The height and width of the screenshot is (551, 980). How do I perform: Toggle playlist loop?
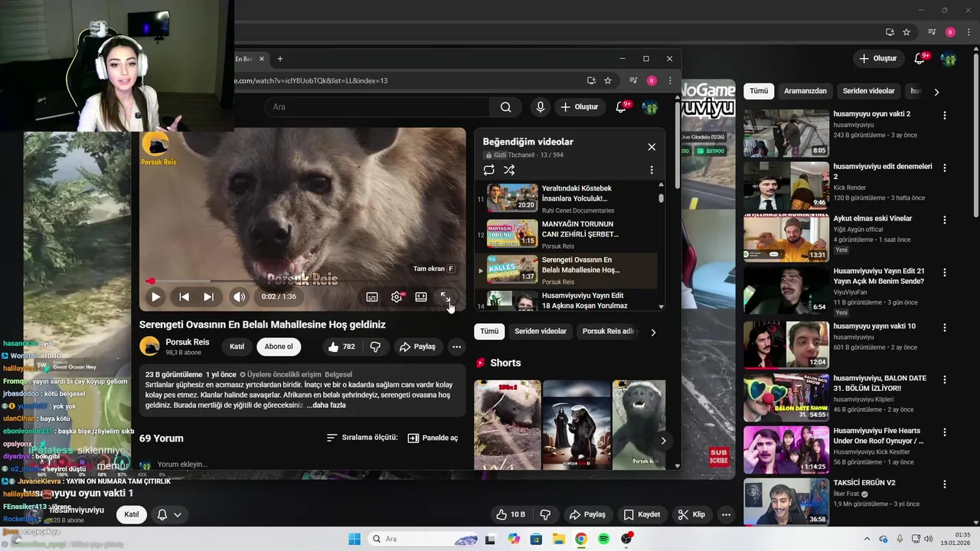(488, 170)
